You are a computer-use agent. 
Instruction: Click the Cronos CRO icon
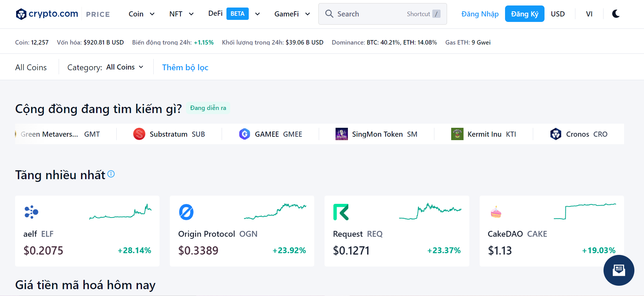pyautogui.click(x=556, y=134)
